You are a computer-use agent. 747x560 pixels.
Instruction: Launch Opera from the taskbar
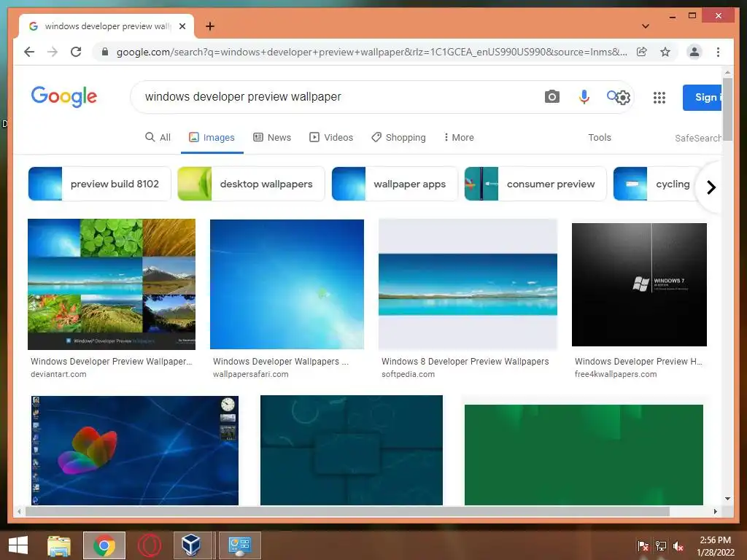[x=149, y=545]
